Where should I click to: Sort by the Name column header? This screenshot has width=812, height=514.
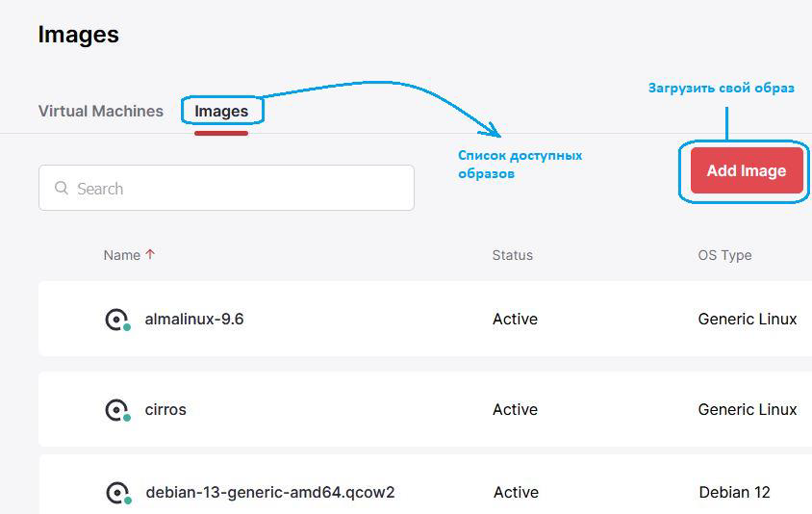122,255
